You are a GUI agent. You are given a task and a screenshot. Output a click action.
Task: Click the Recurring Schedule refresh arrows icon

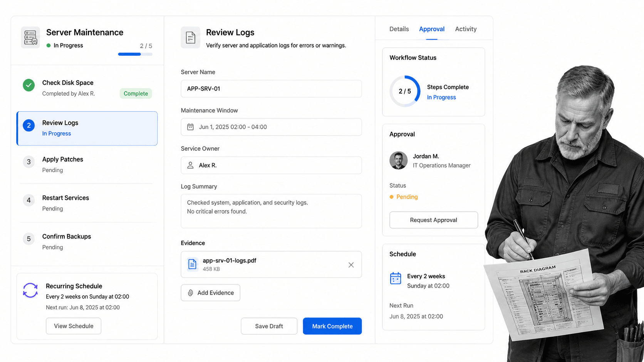tap(30, 290)
